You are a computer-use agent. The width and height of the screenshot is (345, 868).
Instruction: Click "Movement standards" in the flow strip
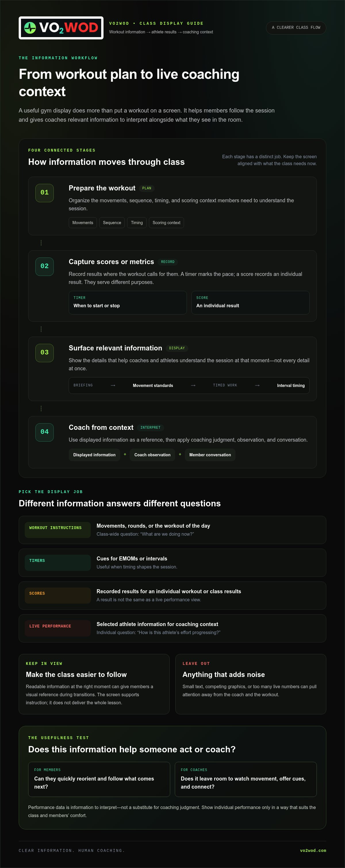[x=153, y=386]
